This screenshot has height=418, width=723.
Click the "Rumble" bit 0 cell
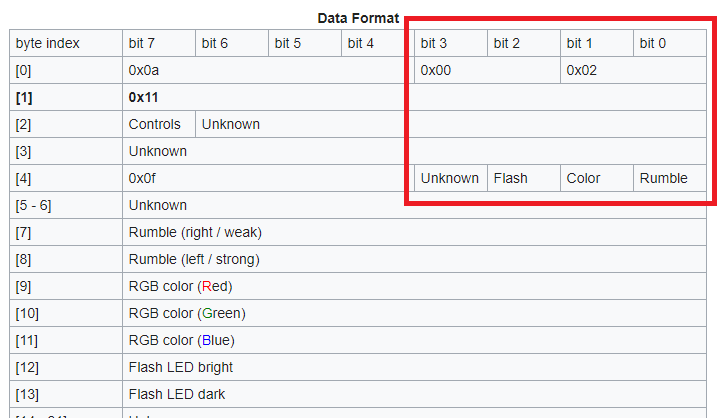664,178
